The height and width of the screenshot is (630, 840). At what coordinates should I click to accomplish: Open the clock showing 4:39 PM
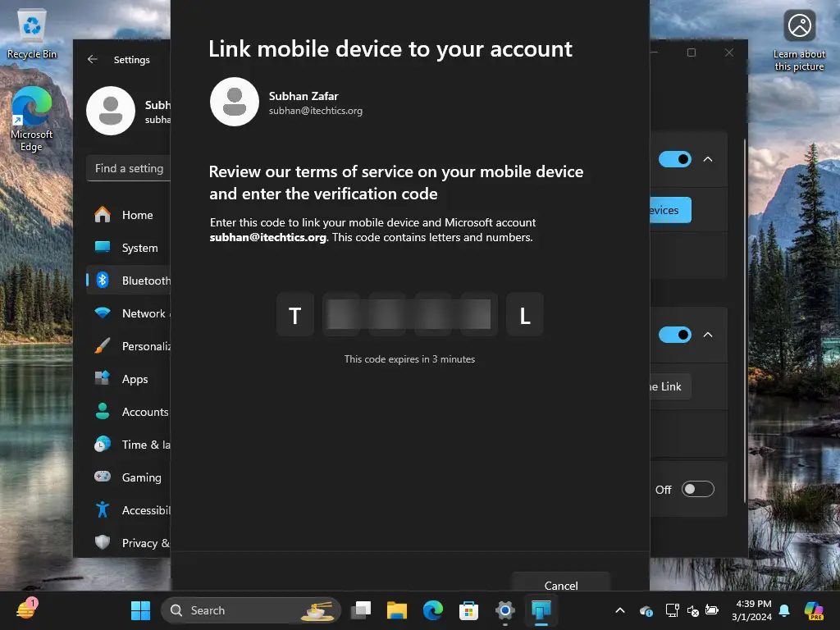click(752, 610)
